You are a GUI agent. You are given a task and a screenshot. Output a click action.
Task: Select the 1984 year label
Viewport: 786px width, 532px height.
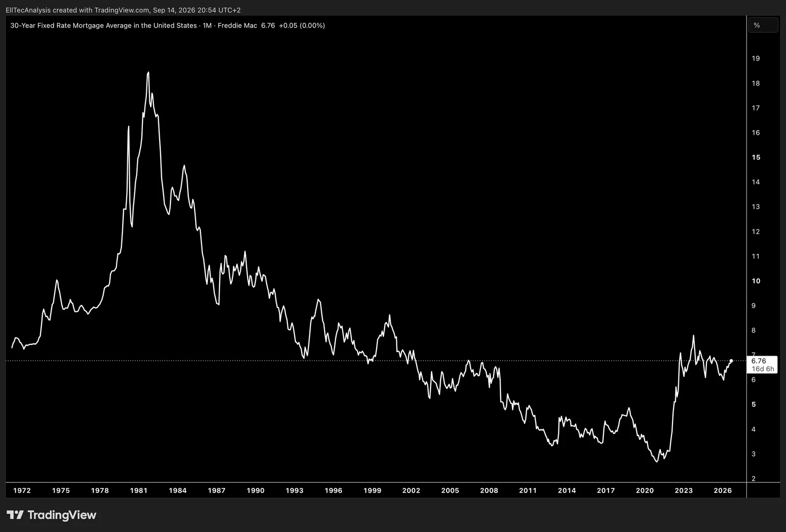178,490
